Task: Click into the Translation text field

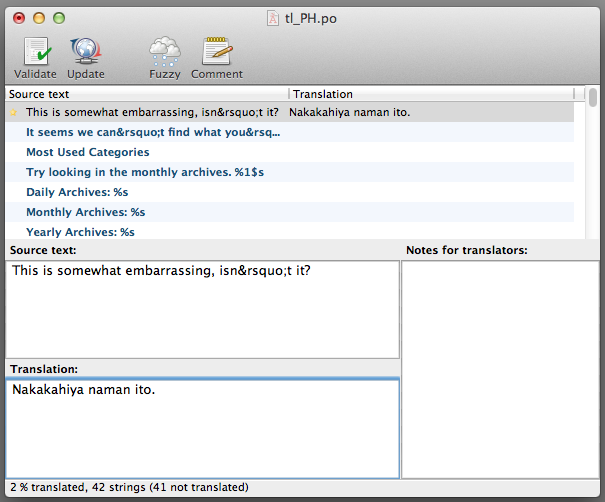Action: click(x=202, y=427)
